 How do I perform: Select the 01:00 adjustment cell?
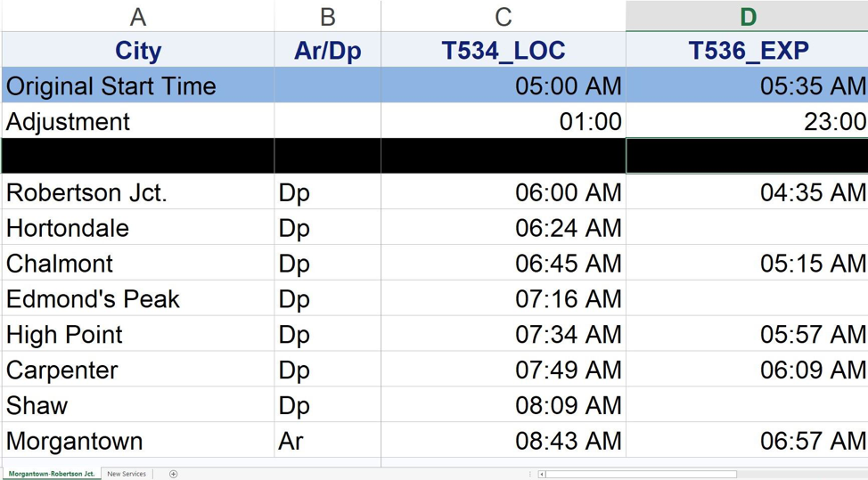503,122
